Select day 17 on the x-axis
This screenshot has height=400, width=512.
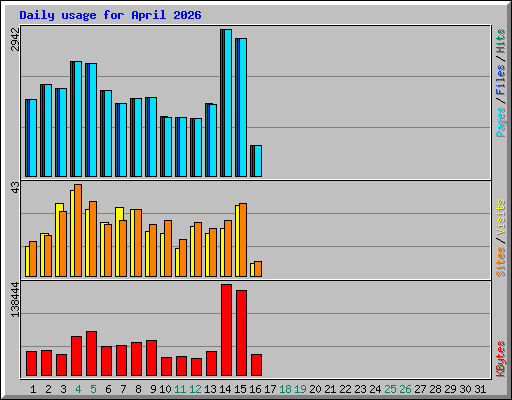(x=270, y=389)
